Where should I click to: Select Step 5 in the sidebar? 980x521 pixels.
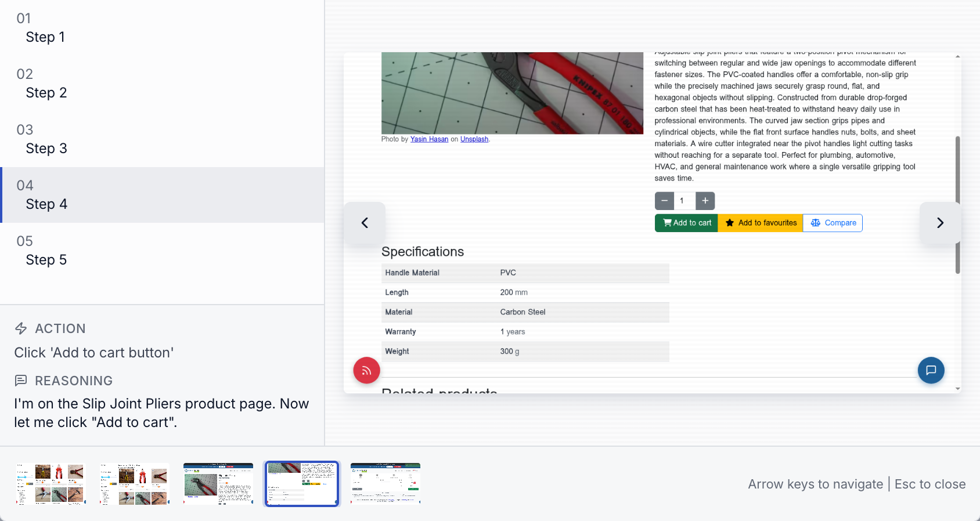[162, 251]
